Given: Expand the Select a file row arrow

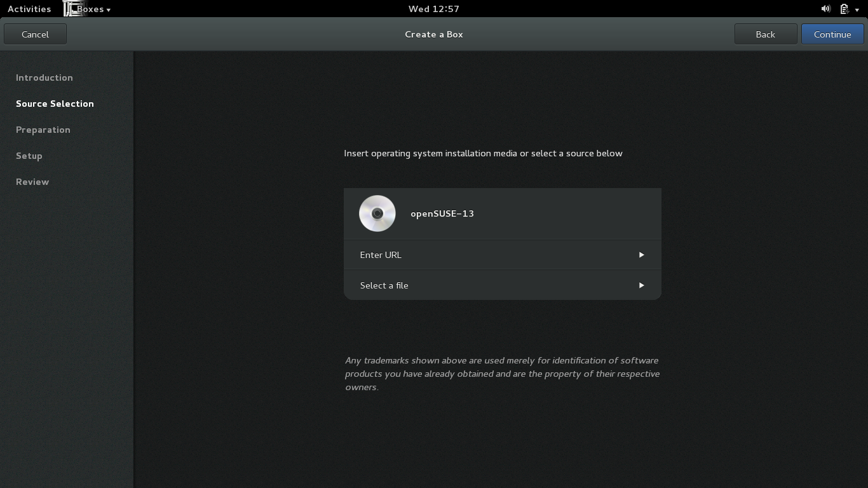Looking at the screenshot, I should point(641,285).
